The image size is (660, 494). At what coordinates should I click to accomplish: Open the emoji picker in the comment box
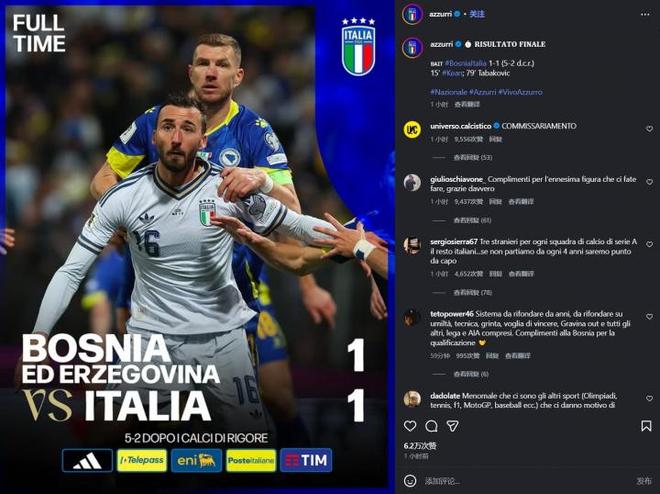point(410,481)
